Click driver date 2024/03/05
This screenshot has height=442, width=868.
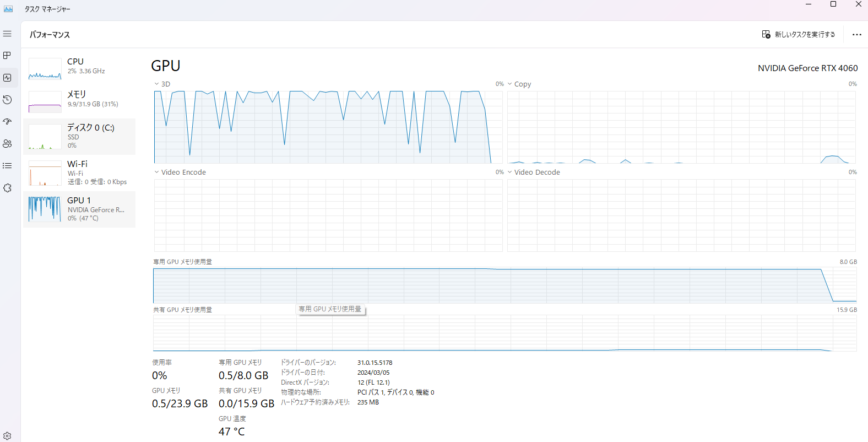tap(373, 373)
